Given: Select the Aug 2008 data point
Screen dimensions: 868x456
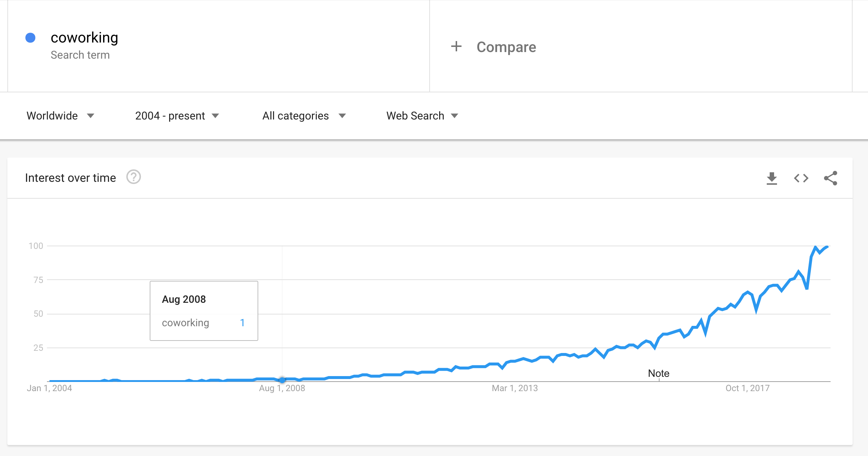Looking at the screenshot, I should [282, 380].
